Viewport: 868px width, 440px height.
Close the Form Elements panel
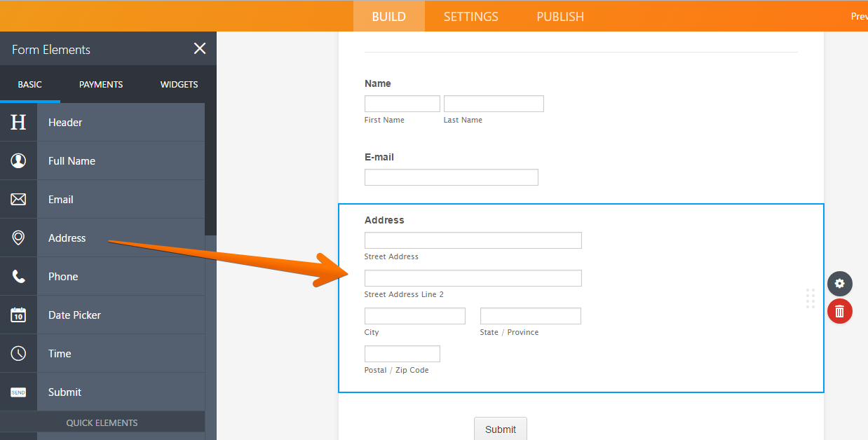tap(200, 48)
